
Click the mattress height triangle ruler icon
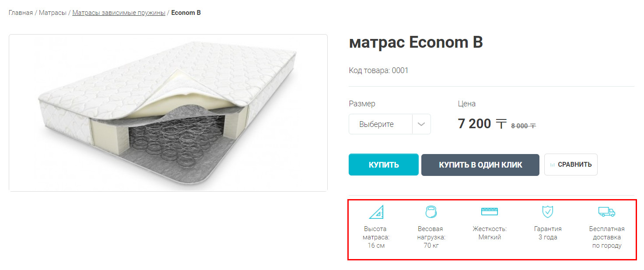pyautogui.click(x=376, y=212)
